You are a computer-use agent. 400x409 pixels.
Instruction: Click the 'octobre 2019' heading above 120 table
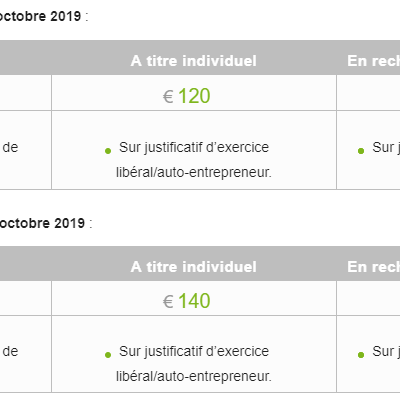(40, 16)
